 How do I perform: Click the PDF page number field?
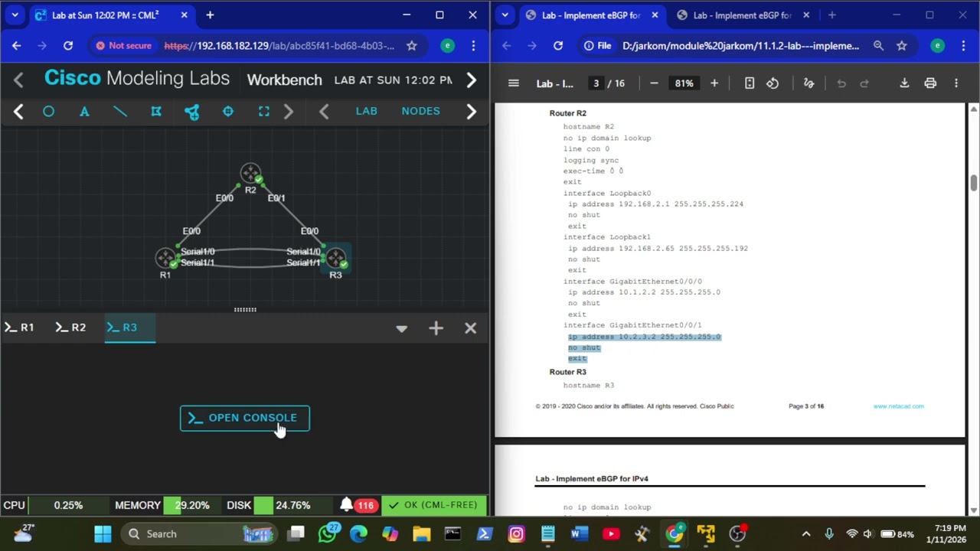[x=596, y=83]
